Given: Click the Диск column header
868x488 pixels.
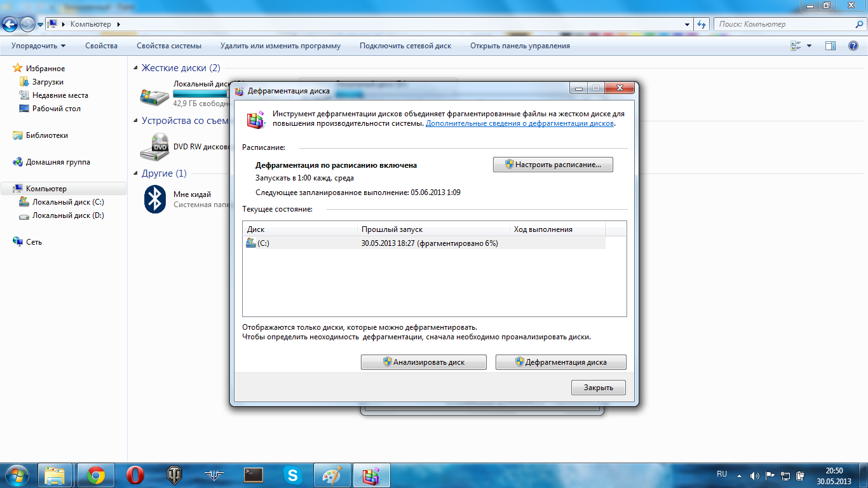Looking at the screenshot, I should click(x=301, y=229).
